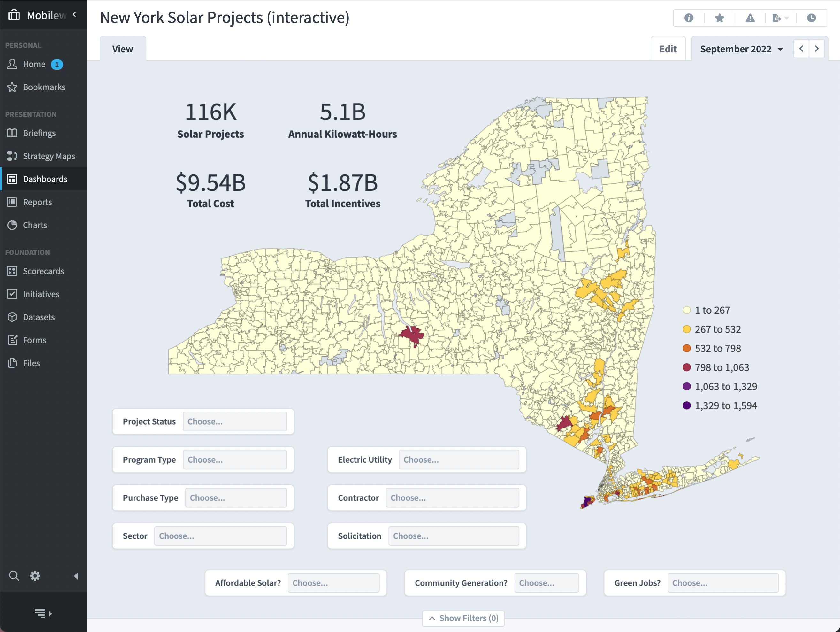Toggle the 798 to 1,063 legend item
The height and width of the screenshot is (632, 840).
click(722, 367)
